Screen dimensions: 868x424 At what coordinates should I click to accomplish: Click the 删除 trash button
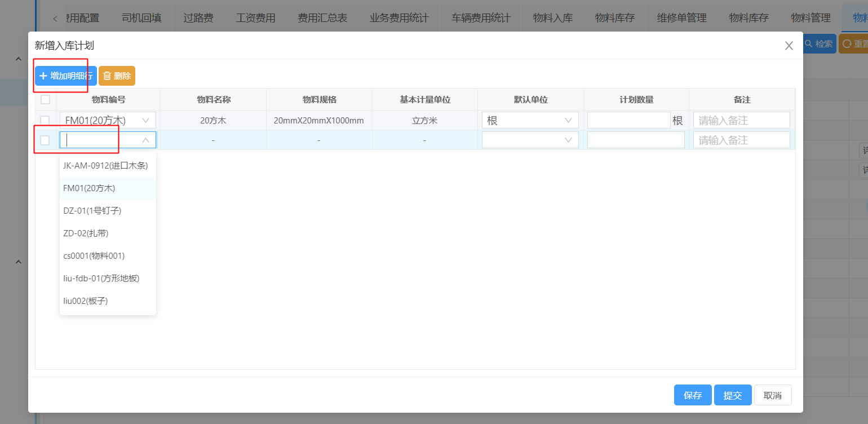click(117, 76)
